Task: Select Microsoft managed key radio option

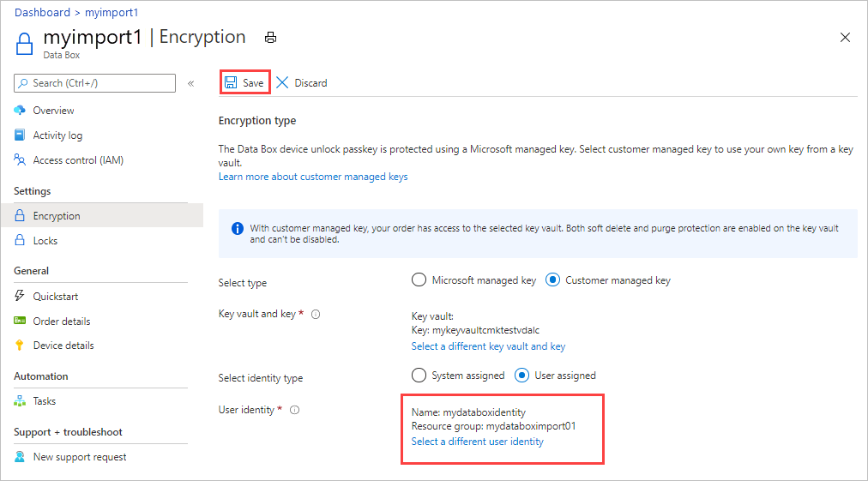Action: click(419, 280)
